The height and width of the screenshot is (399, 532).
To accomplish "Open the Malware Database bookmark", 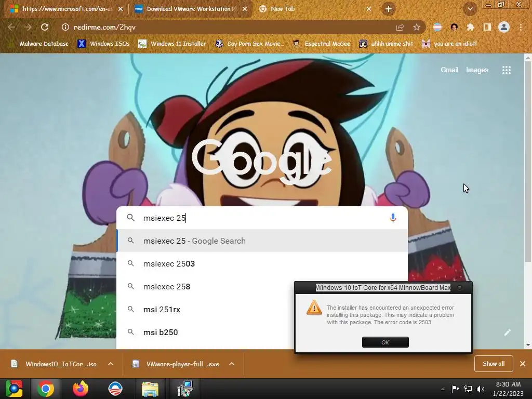I will [38, 44].
